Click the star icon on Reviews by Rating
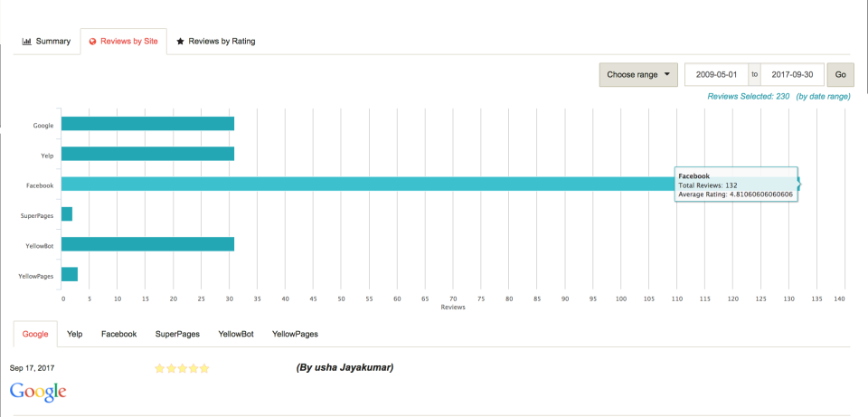Viewport: 868px width, 417px height. (x=180, y=41)
